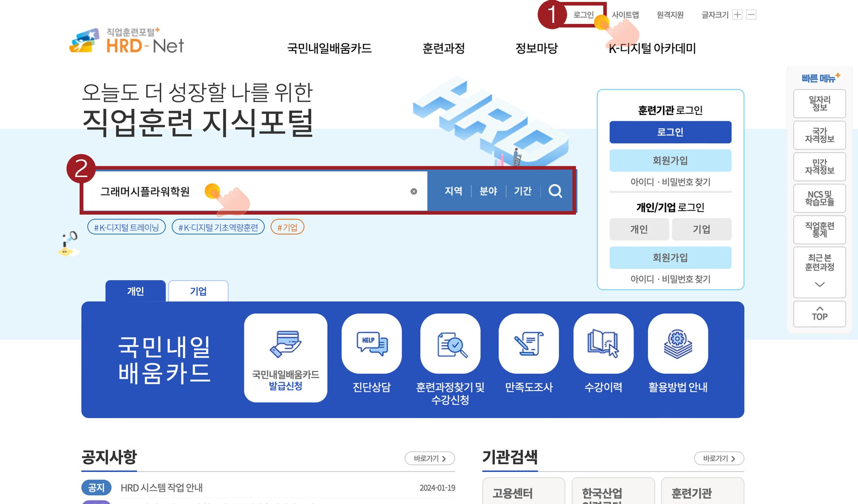Open the 지역 filter in search bar
This screenshot has width=858, height=504.
click(453, 191)
